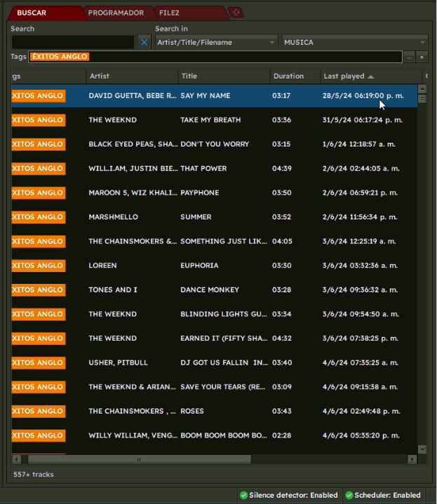This screenshot has height=504, width=437.
Task: Open the Artist/Title/Filename dropdown
Action: [x=216, y=43]
